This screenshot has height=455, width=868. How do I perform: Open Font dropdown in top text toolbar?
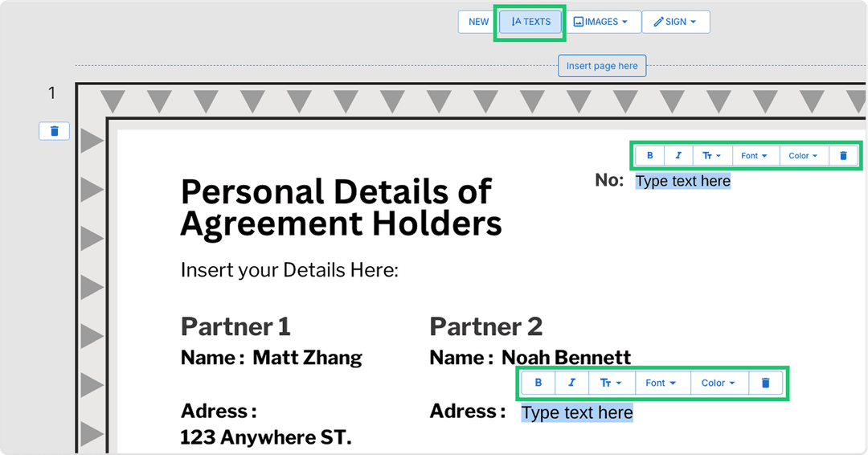[x=754, y=156]
